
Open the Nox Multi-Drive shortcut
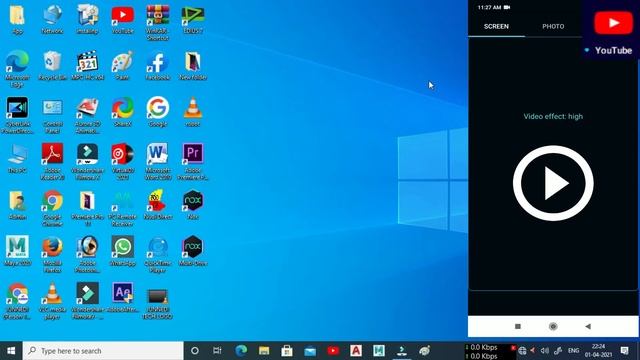point(193,251)
